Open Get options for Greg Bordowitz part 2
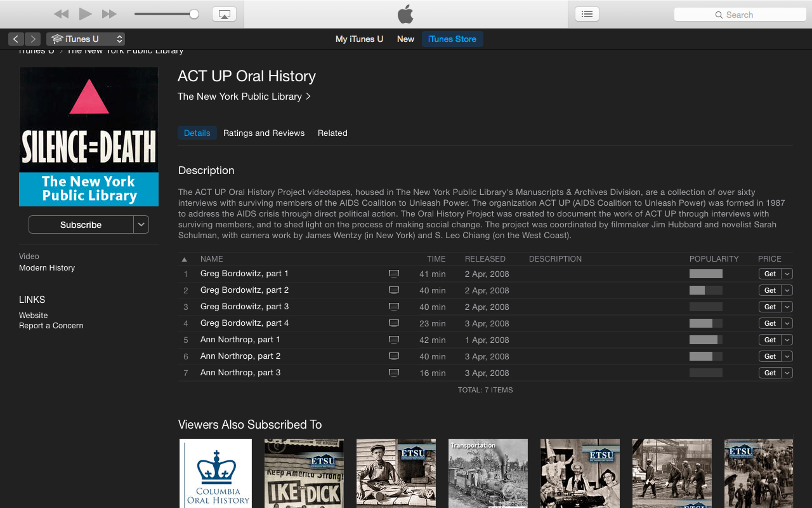 click(787, 290)
